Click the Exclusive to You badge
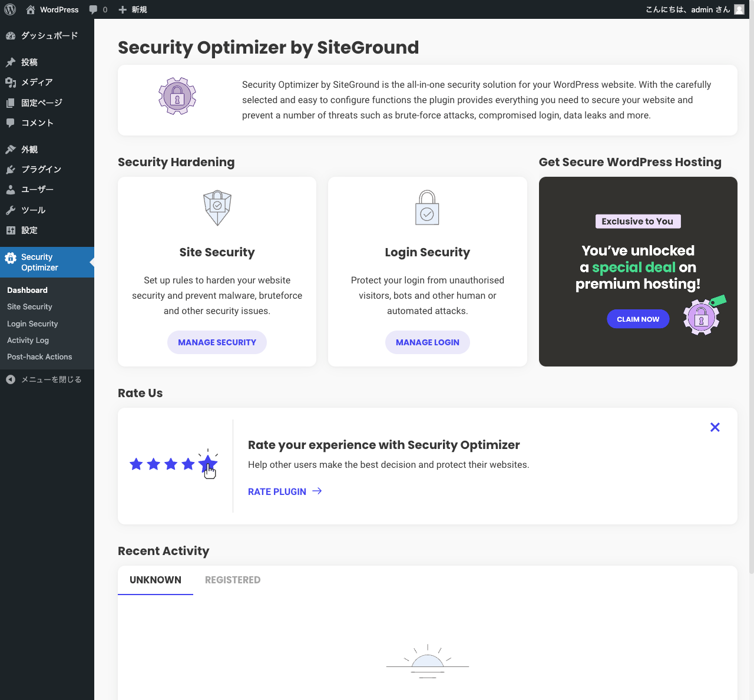 (638, 222)
